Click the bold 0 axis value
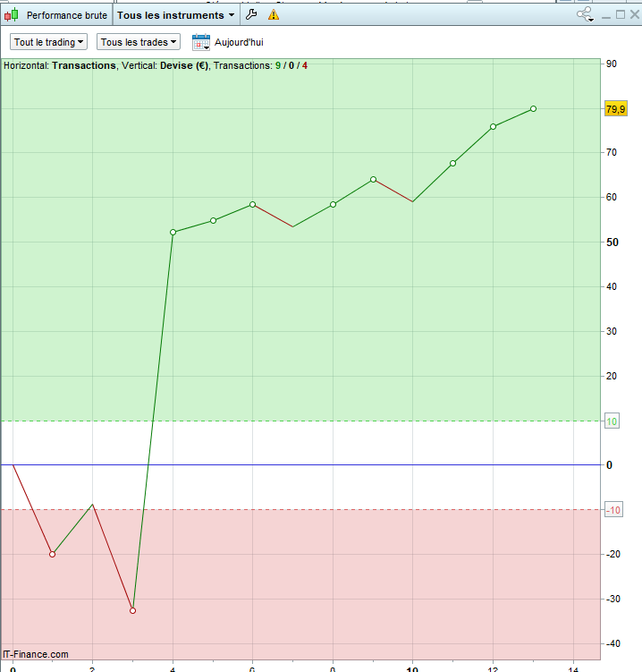Image resolution: width=642 pixels, height=672 pixels. click(609, 465)
